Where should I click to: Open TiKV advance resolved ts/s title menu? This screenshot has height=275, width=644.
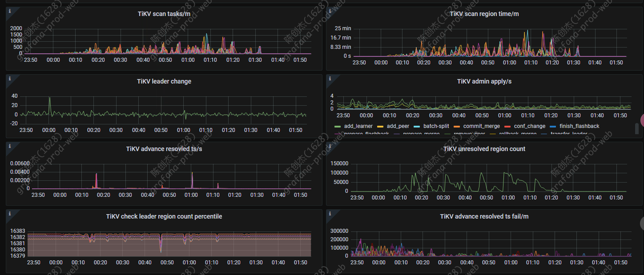[164, 149]
